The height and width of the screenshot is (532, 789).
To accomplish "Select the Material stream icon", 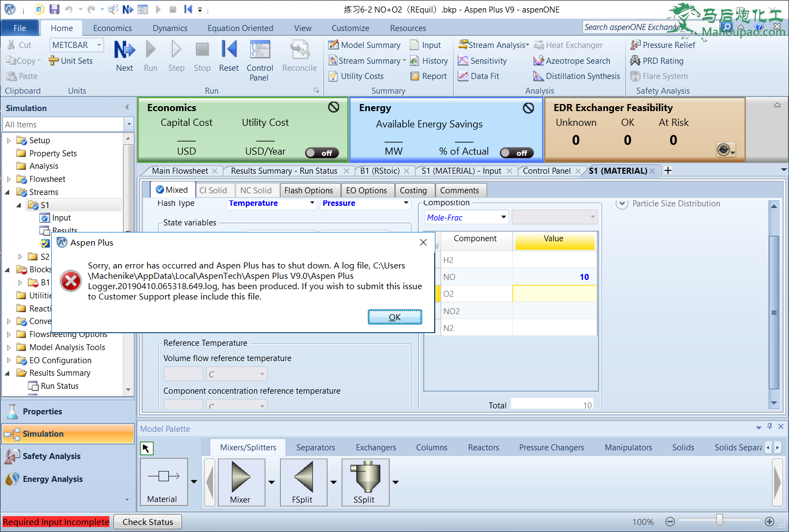I will click(x=163, y=482).
